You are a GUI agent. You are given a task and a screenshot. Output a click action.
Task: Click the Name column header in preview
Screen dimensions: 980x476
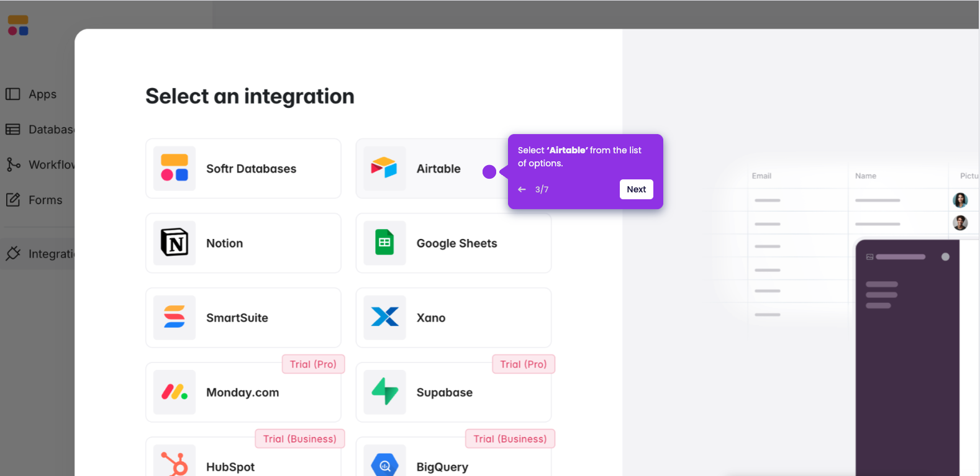[865, 176]
